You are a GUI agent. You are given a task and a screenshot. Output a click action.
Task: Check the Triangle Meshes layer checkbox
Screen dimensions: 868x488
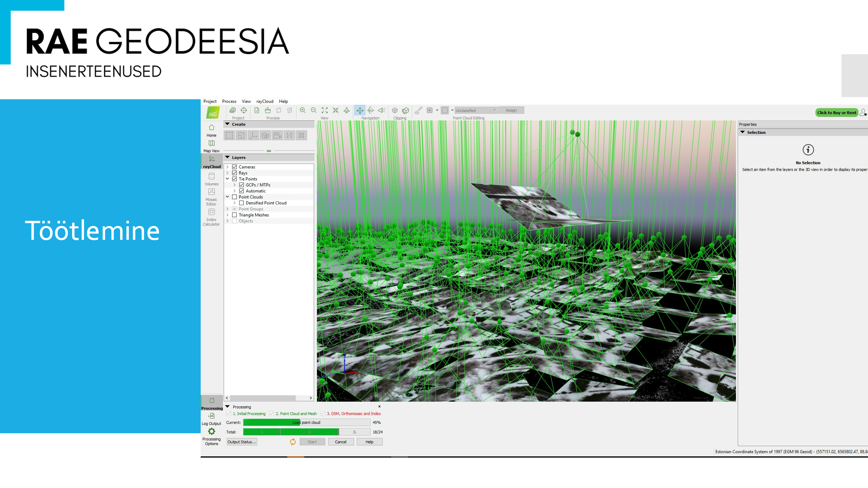pos(235,215)
